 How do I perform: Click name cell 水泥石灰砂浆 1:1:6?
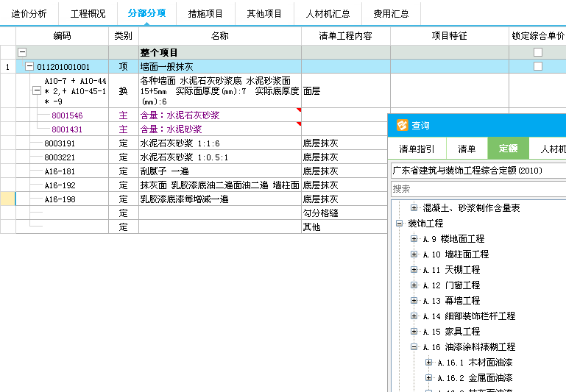tap(220, 143)
